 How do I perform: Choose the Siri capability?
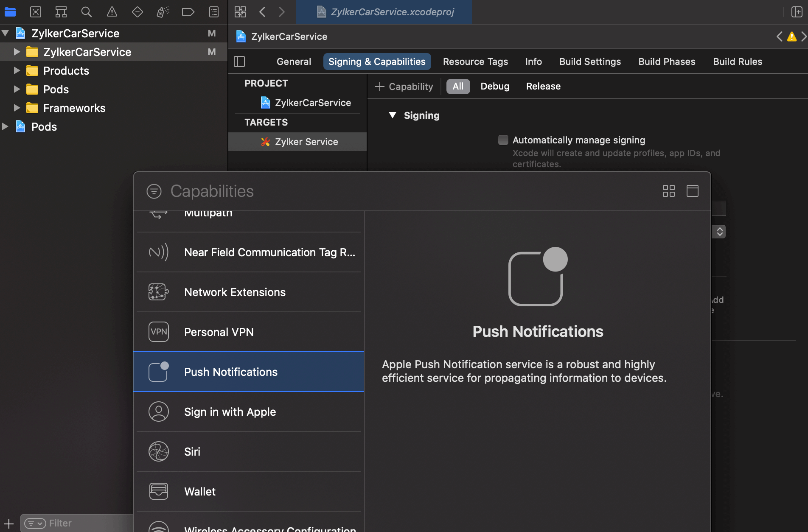coord(249,452)
